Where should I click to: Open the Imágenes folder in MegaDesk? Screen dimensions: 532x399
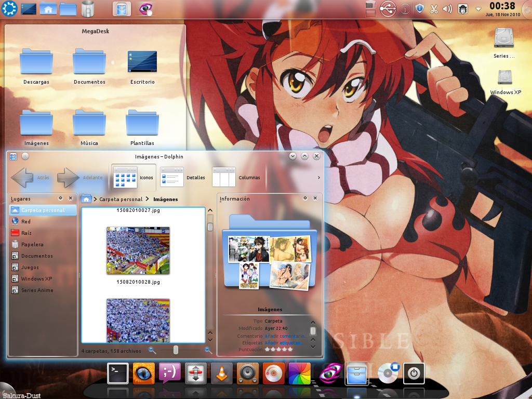36,128
